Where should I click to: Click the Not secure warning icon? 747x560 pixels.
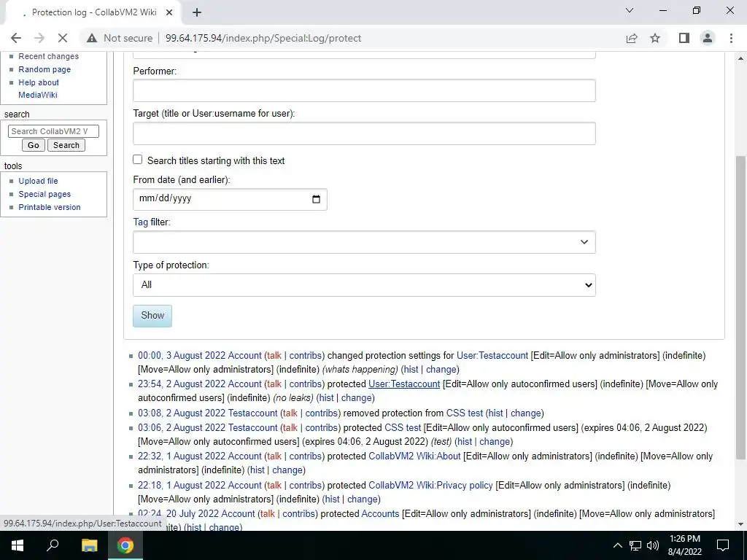(92, 38)
